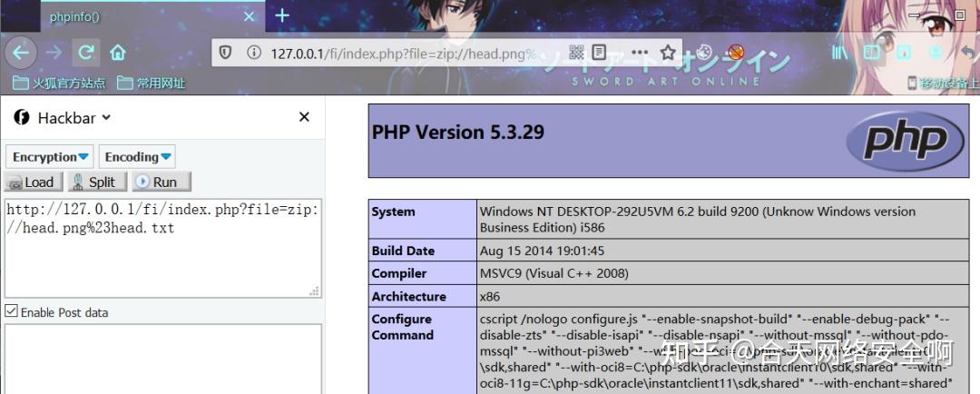Viewport: 980px width, 394px height.
Task: Click the 'PHP Version 5.3.29' heading
Action: [x=458, y=133]
